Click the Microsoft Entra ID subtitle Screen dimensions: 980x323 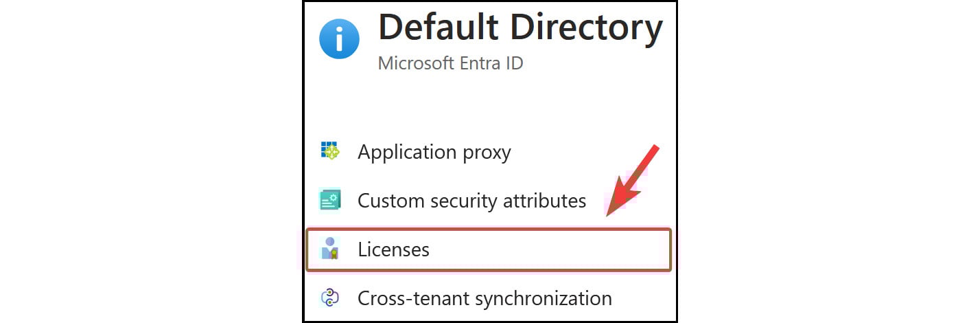coord(451,63)
